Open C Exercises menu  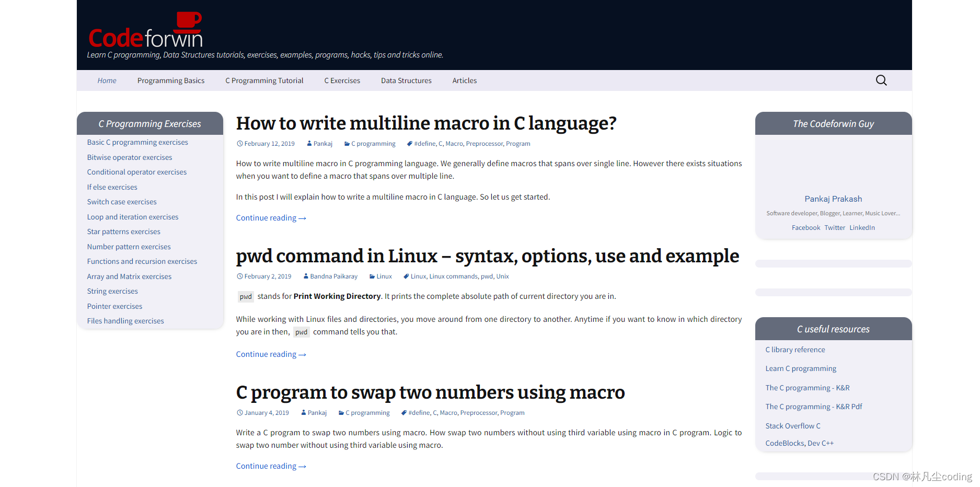(x=342, y=80)
